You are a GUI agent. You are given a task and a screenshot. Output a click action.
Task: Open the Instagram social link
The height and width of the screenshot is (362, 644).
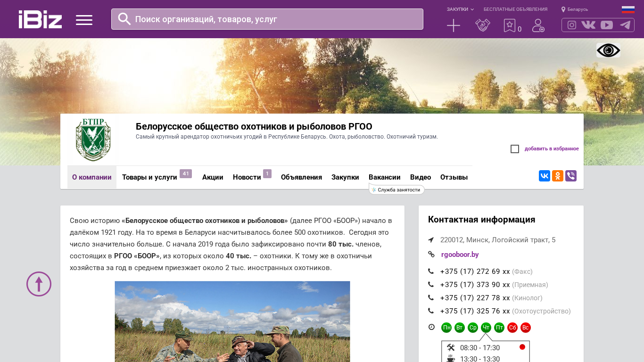click(x=572, y=25)
